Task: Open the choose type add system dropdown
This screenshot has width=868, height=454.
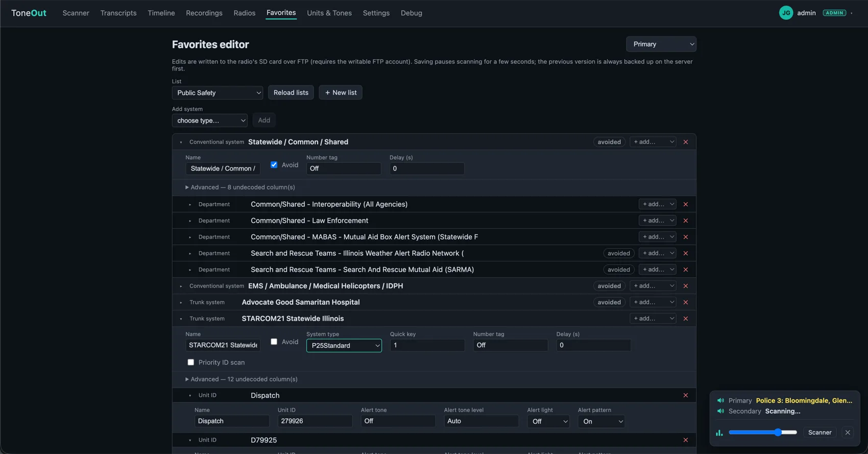Action: pyautogui.click(x=210, y=121)
